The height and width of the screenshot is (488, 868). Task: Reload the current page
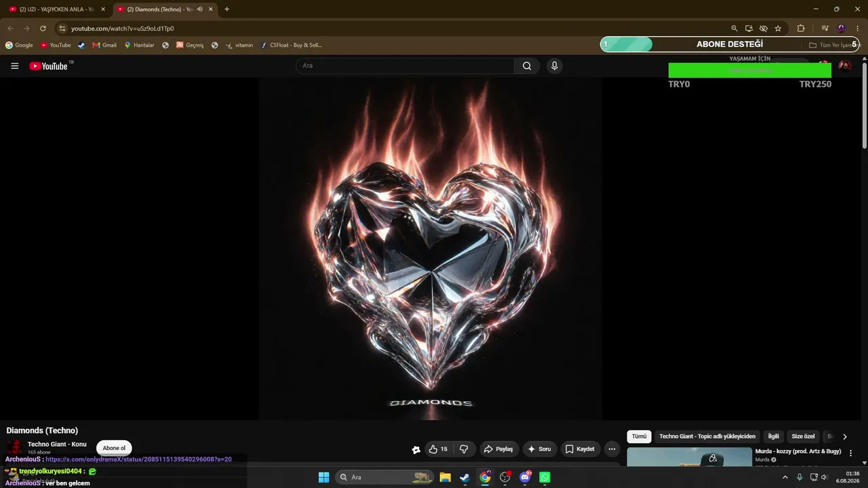pos(43,28)
